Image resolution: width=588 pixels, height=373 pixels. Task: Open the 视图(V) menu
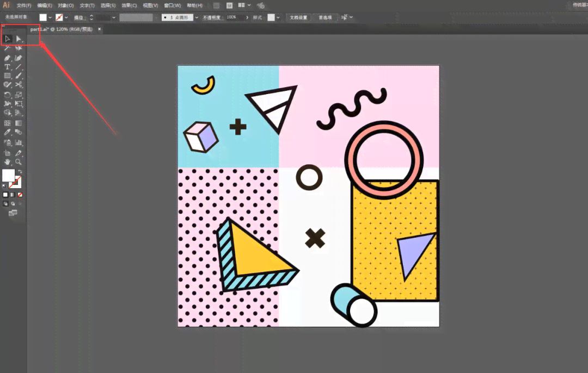coord(150,5)
